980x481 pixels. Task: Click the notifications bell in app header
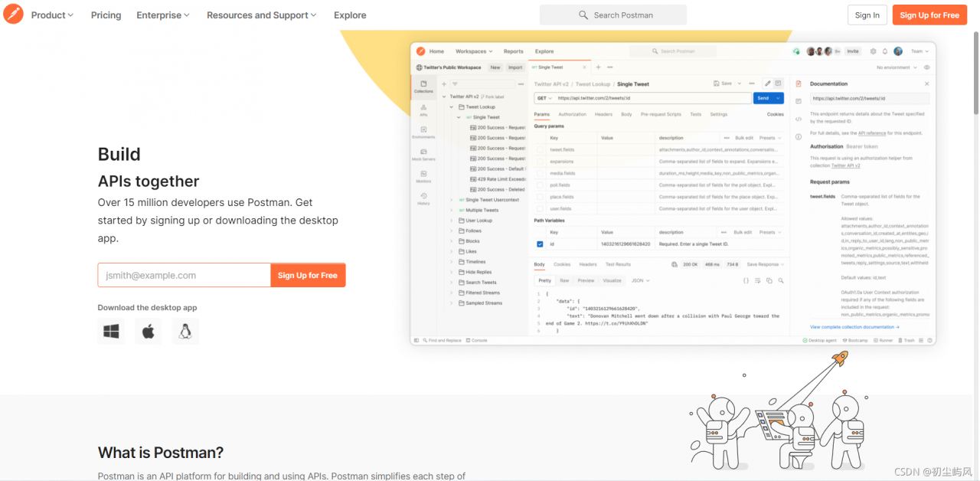[x=885, y=51]
